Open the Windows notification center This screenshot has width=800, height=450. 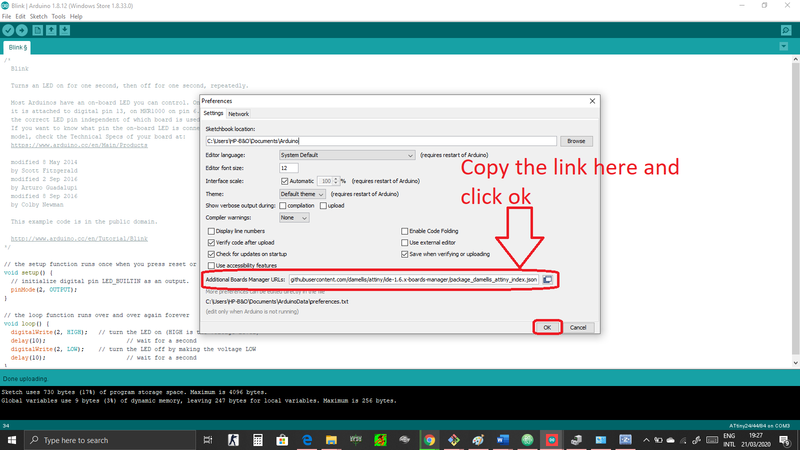tap(785, 440)
